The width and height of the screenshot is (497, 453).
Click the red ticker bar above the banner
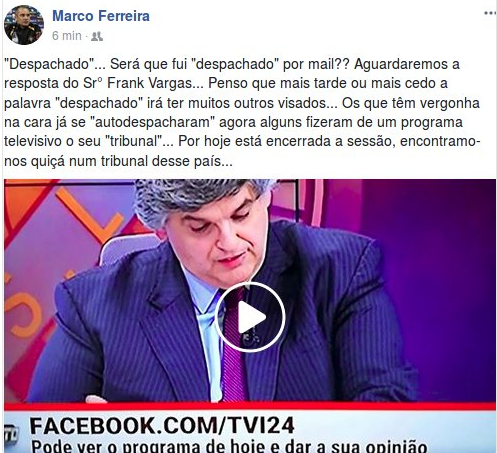[x=250, y=406]
